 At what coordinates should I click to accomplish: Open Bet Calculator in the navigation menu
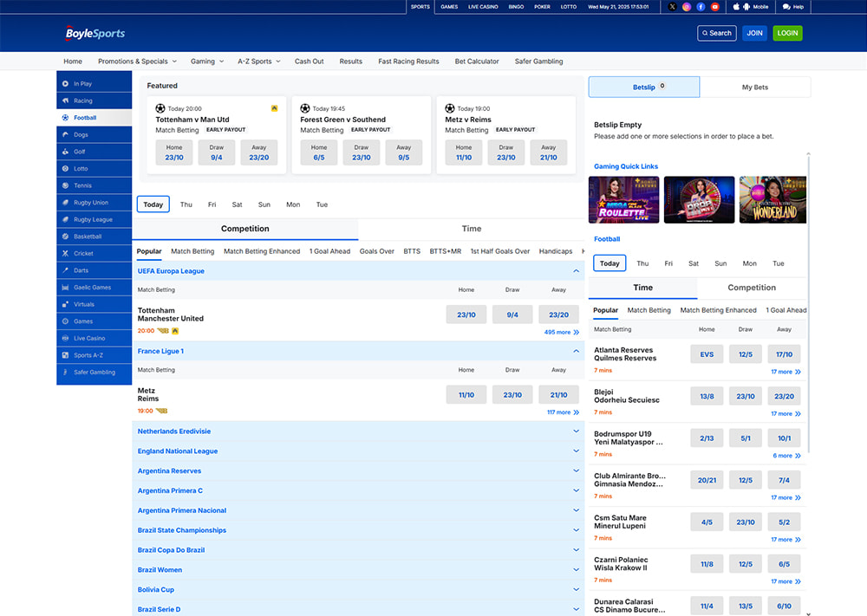pyautogui.click(x=477, y=62)
